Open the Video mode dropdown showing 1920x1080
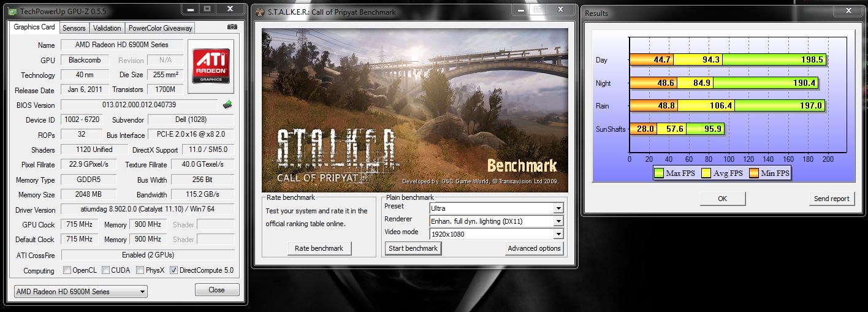868x312 pixels. [x=495, y=234]
